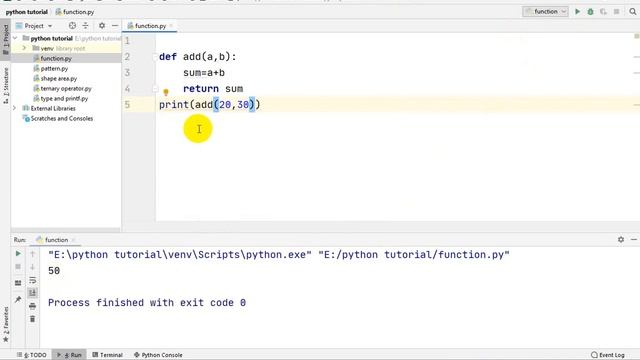Open Project panel settings gear
This screenshot has width=640, height=360.
[x=102, y=26]
